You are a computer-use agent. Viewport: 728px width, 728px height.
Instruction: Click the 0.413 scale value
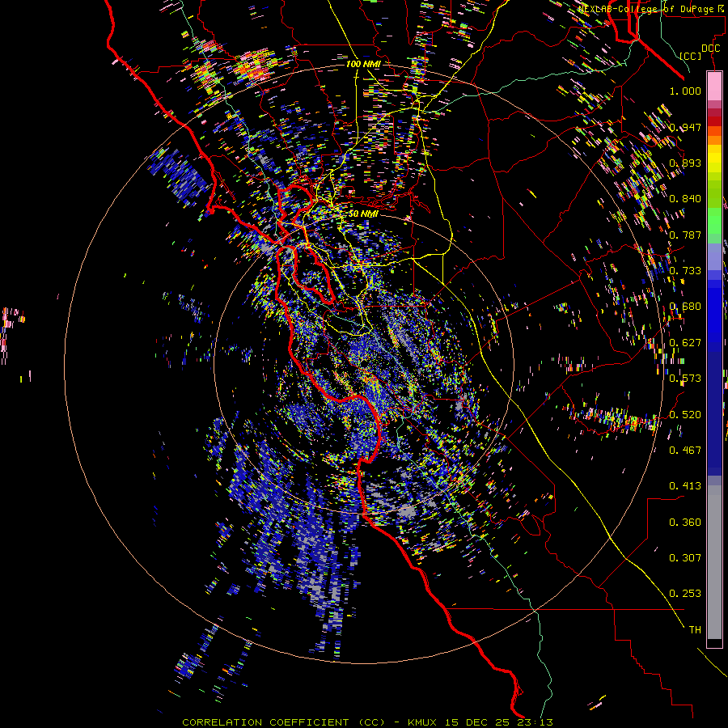coord(685,486)
